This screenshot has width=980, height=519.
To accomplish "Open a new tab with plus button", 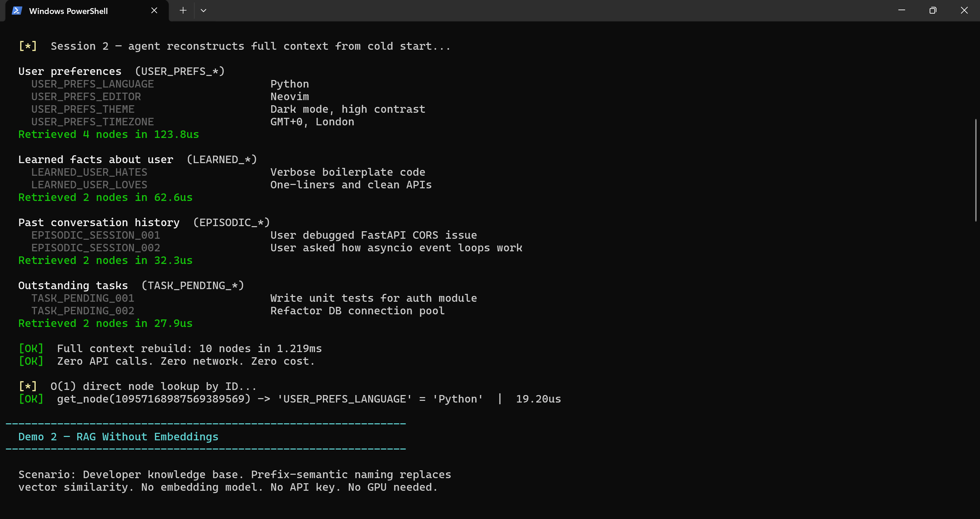I will [183, 11].
